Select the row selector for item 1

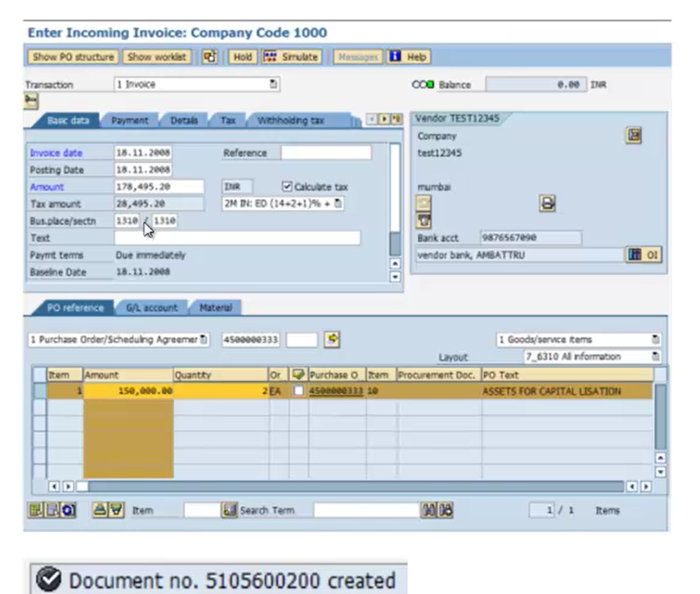tap(40, 390)
